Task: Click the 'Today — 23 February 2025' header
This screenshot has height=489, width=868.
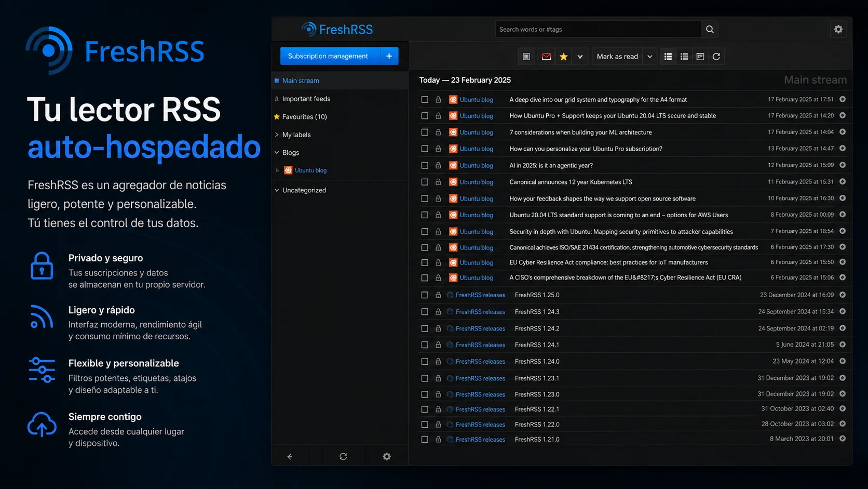Action: pos(465,80)
